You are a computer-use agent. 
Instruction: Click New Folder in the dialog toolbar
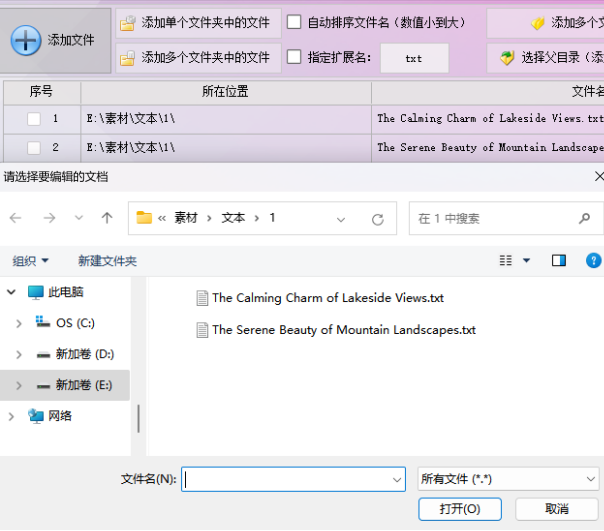click(x=107, y=261)
